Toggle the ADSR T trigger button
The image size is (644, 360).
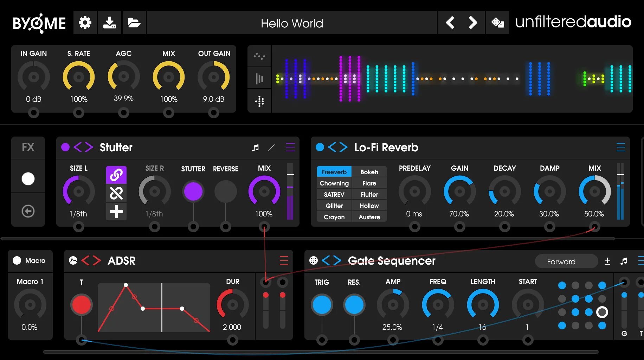coord(82,304)
